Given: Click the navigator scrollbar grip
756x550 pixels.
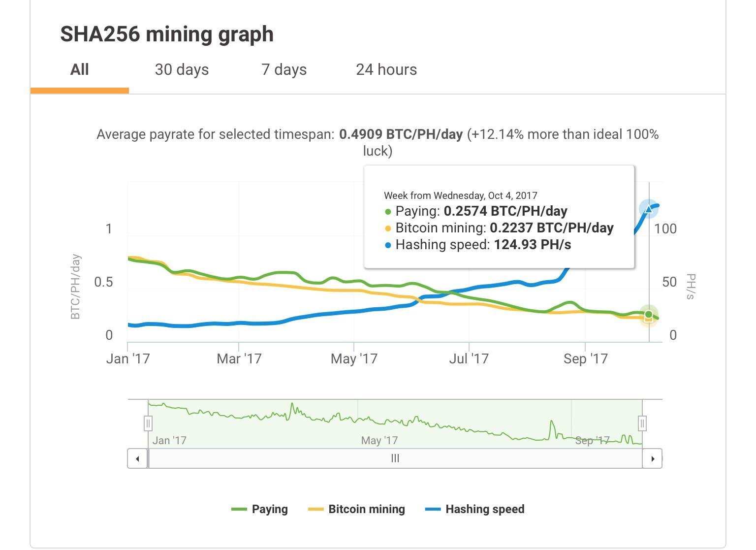Looking at the screenshot, I should point(395,458).
